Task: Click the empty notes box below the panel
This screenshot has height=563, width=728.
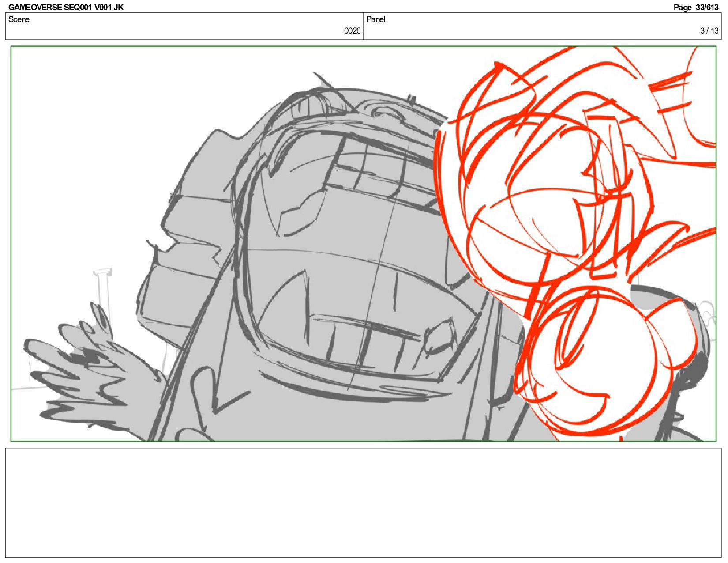Action: [363, 503]
